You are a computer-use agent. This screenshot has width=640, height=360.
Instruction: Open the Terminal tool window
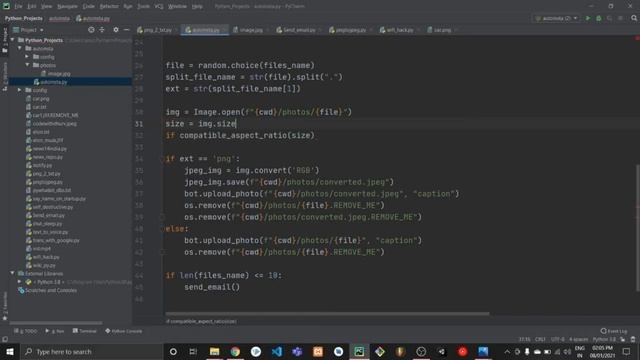pos(84,331)
